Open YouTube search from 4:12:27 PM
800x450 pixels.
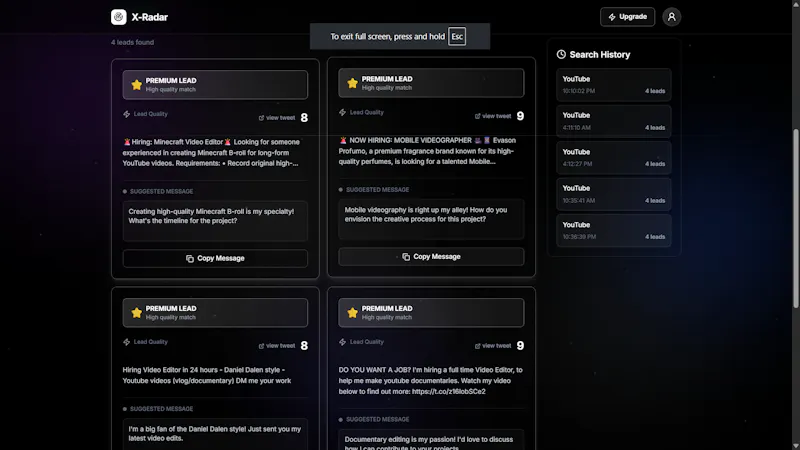pyautogui.click(x=613, y=158)
